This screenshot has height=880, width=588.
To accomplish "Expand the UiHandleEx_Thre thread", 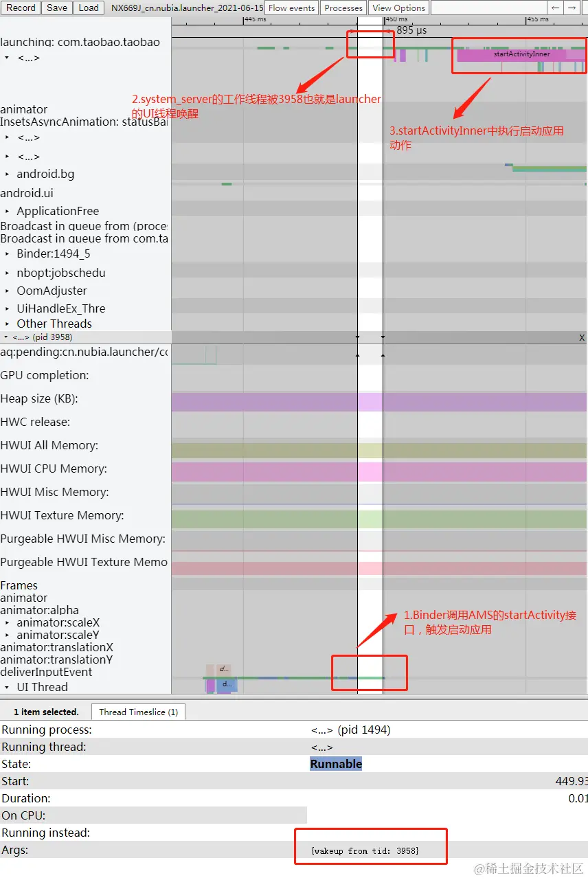I will pos(7,308).
